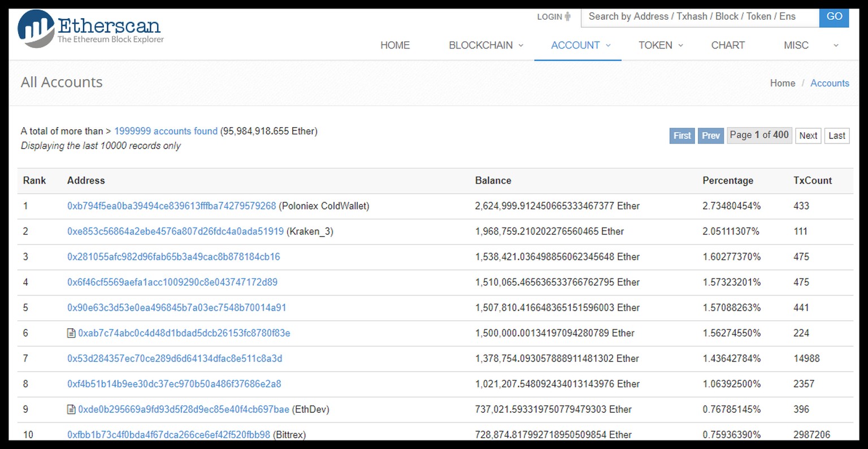The image size is (868, 449).
Task: Click the Home breadcrumb link
Action: [782, 83]
